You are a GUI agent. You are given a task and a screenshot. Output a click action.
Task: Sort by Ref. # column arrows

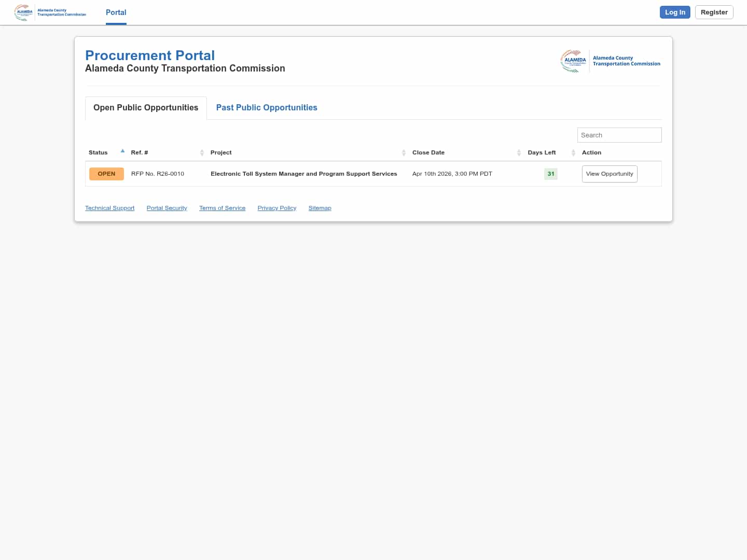pyautogui.click(x=202, y=152)
